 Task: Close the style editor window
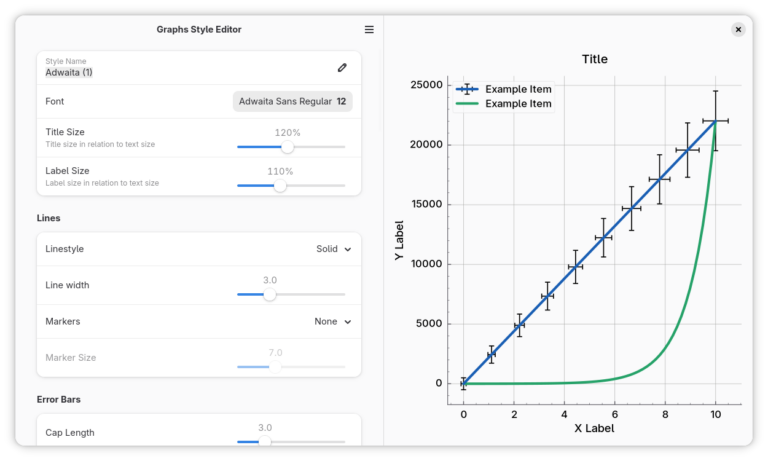[x=738, y=30]
